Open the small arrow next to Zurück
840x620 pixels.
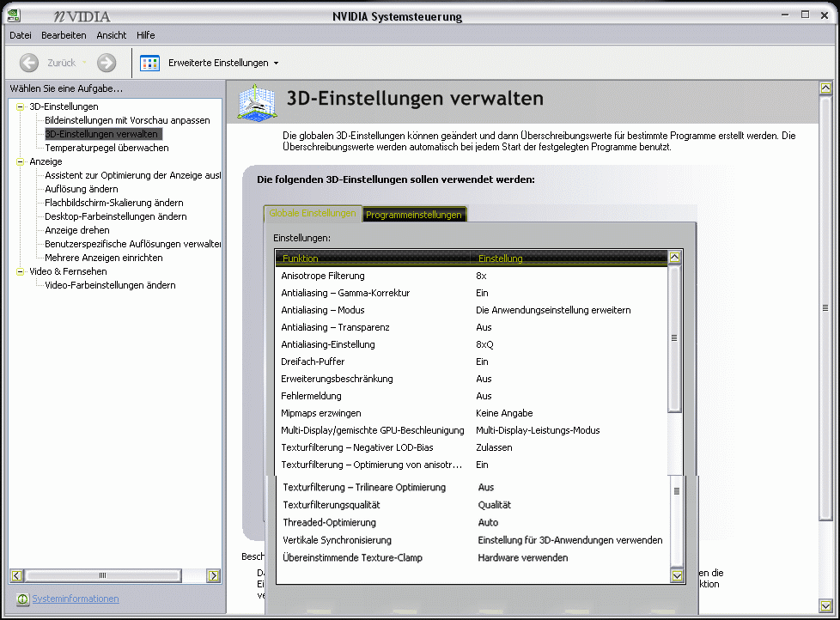84,63
